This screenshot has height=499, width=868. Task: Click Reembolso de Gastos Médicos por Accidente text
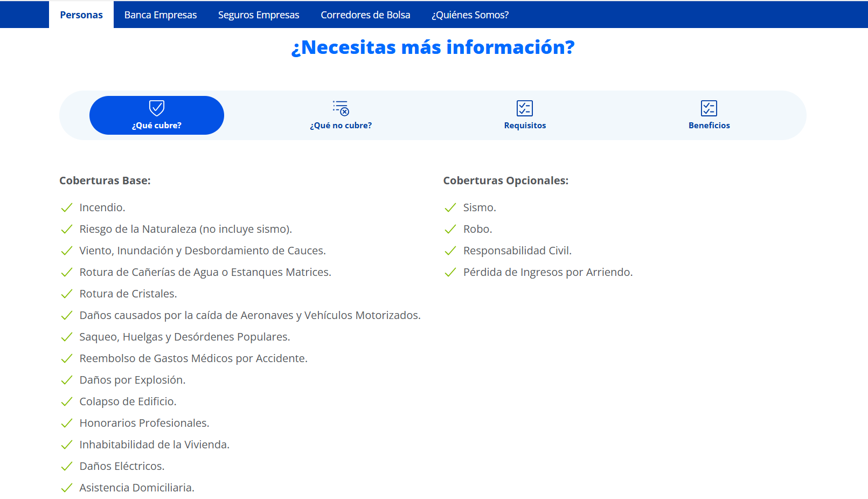tap(193, 358)
